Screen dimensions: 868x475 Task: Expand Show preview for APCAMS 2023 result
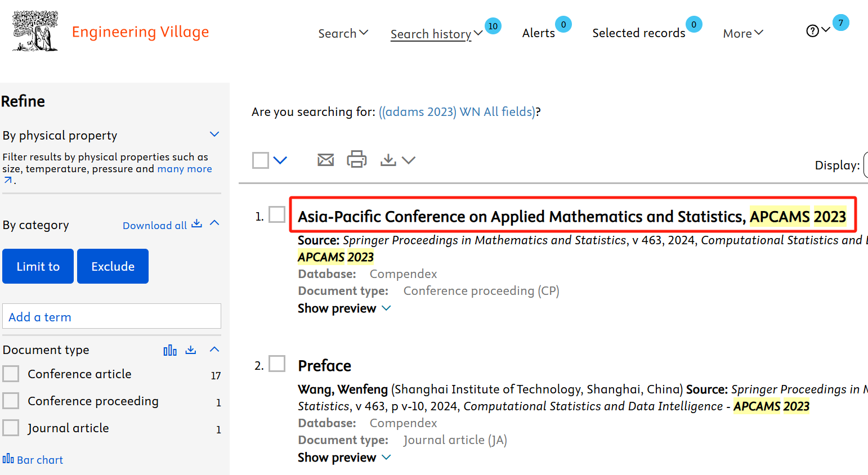[x=344, y=308]
